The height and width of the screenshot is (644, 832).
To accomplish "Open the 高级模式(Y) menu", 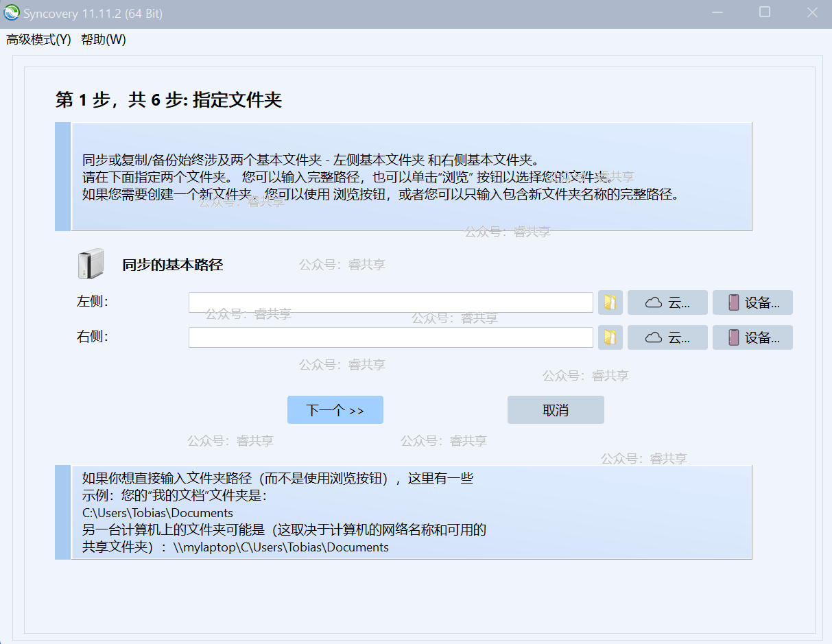I will (x=38, y=40).
